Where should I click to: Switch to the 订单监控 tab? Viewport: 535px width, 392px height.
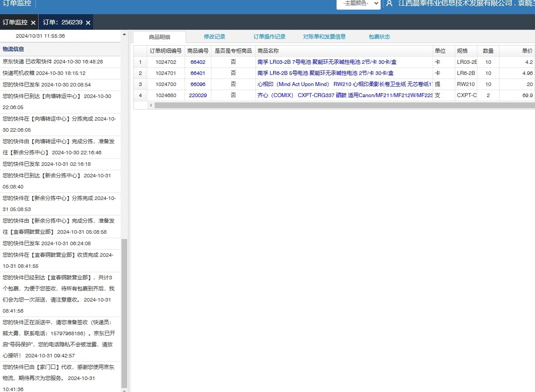point(15,22)
